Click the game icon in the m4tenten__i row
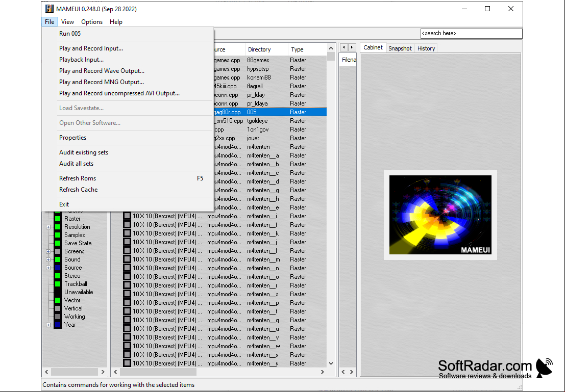Screen dimensions: 565x392 point(127,216)
